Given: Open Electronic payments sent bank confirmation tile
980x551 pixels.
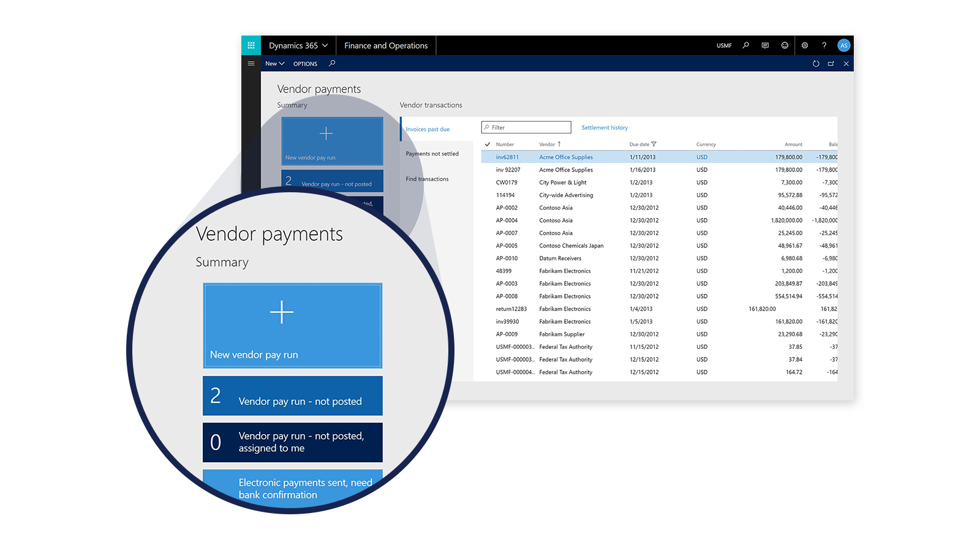Looking at the screenshot, I should 293,488.
